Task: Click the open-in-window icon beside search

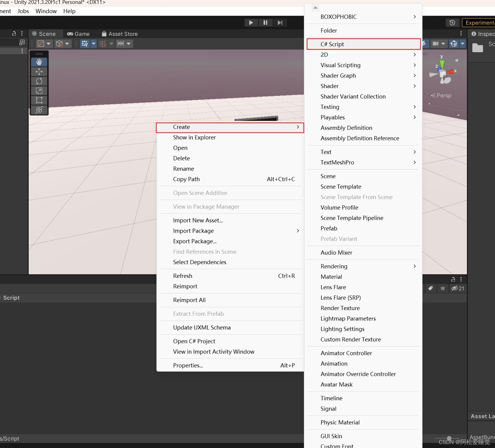Action: (22, 42)
